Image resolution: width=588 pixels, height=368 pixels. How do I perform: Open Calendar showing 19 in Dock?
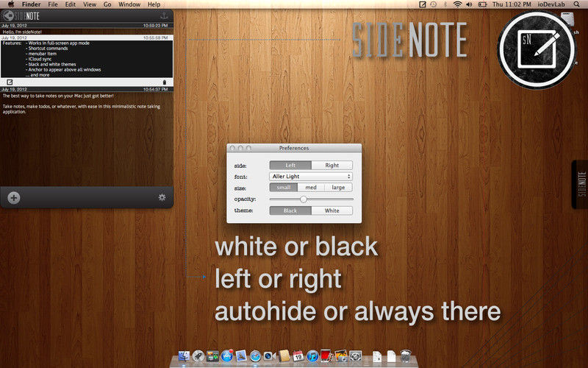(x=298, y=355)
